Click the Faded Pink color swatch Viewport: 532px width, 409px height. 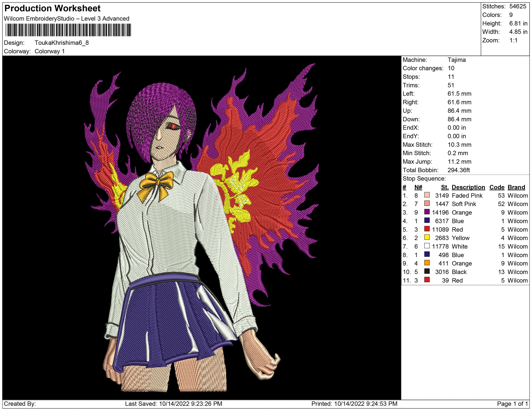pyautogui.click(x=427, y=195)
